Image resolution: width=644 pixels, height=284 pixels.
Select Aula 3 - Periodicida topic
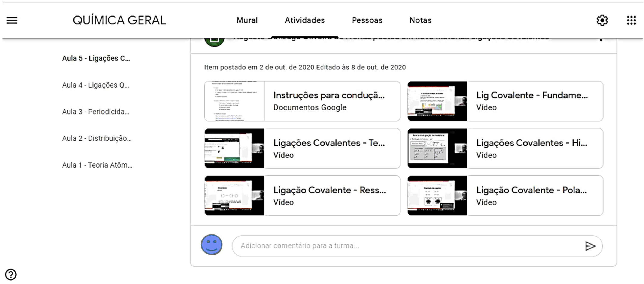95,112
